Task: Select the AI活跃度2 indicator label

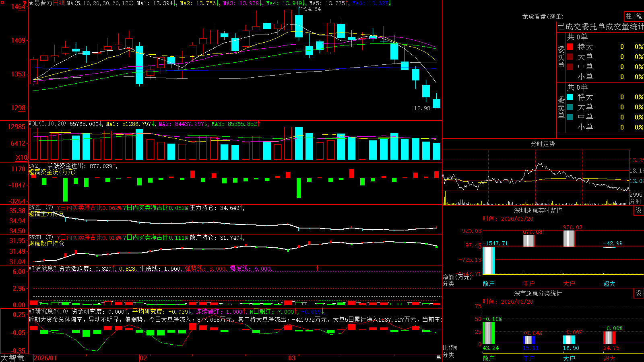Action: [43, 268]
